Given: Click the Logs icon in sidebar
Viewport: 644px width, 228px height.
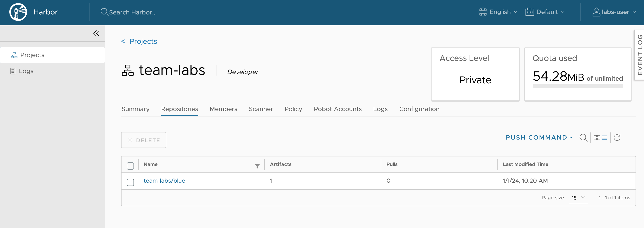Looking at the screenshot, I should coord(13,71).
